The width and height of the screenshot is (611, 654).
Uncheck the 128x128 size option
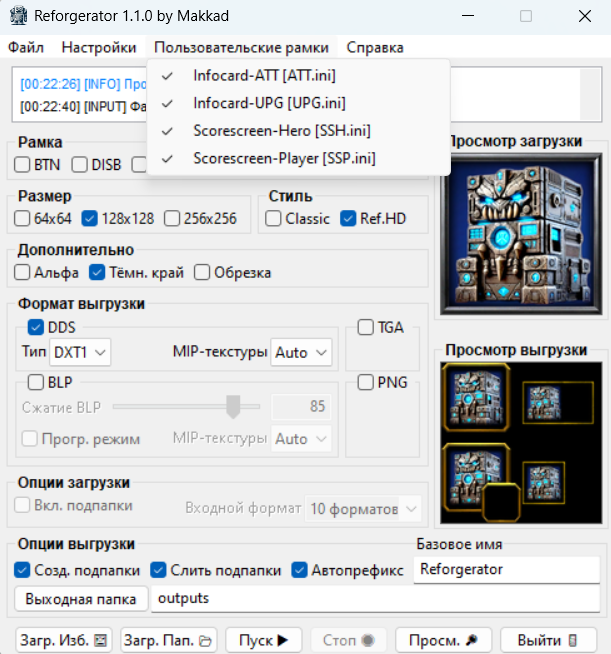[90, 219]
